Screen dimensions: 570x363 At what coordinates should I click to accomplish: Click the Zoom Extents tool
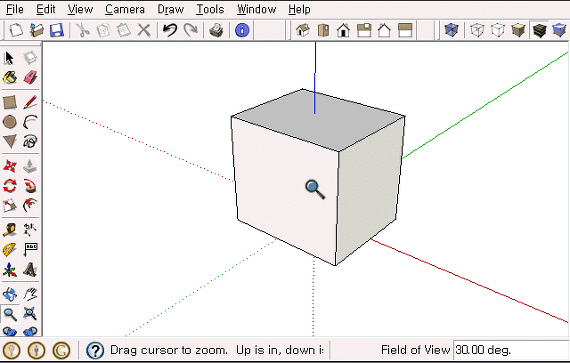pos(30,314)
